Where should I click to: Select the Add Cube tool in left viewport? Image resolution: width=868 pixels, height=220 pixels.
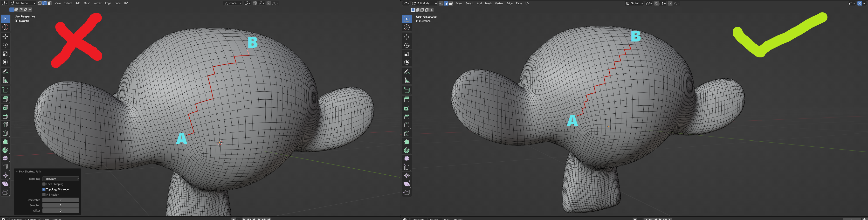click(5, 90)
